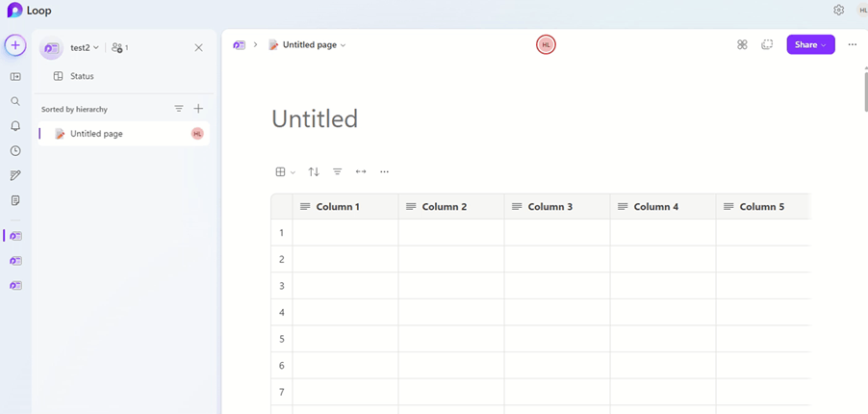Click the table's top-left corner select cell
Image resolution: width=868 pixels, height=414 pixels.
[x=282, y=207]
